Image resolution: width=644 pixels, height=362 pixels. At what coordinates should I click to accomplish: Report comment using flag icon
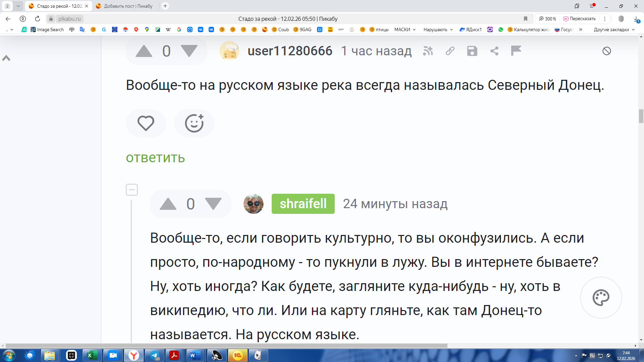pyautogui.click(x=516, y=51)
